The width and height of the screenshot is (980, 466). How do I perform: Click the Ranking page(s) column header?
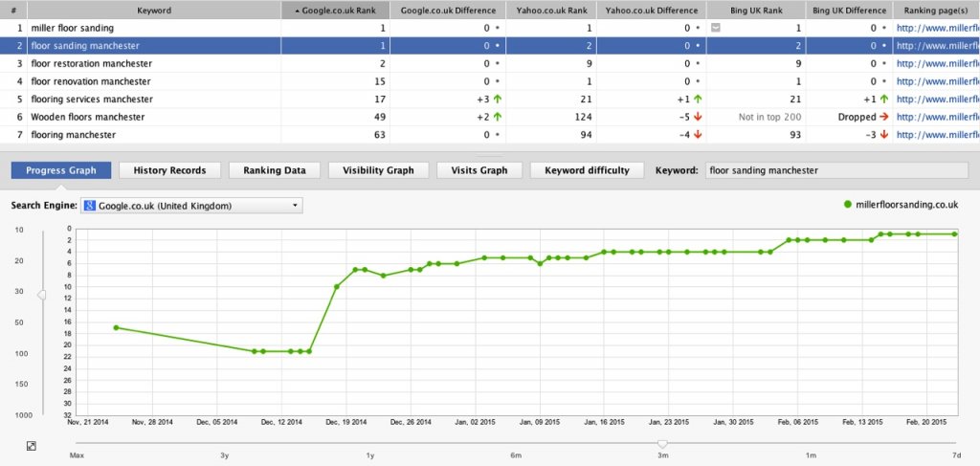(936, 10)
